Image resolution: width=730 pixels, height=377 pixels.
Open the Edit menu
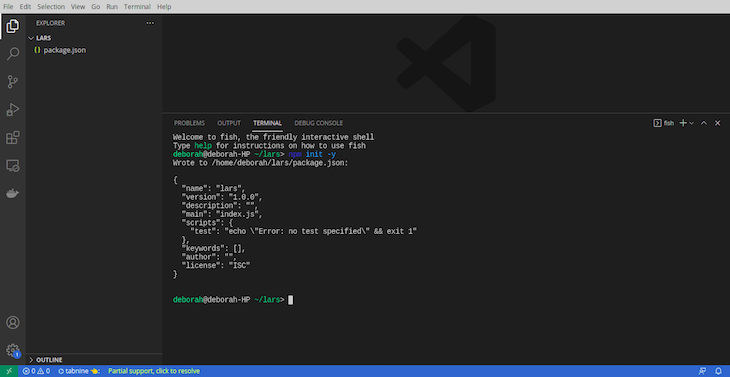(25, 7)
